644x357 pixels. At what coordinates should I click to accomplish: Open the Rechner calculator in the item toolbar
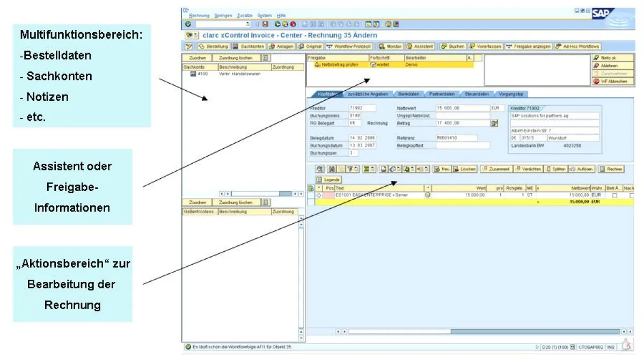click(x=611, y=169)
